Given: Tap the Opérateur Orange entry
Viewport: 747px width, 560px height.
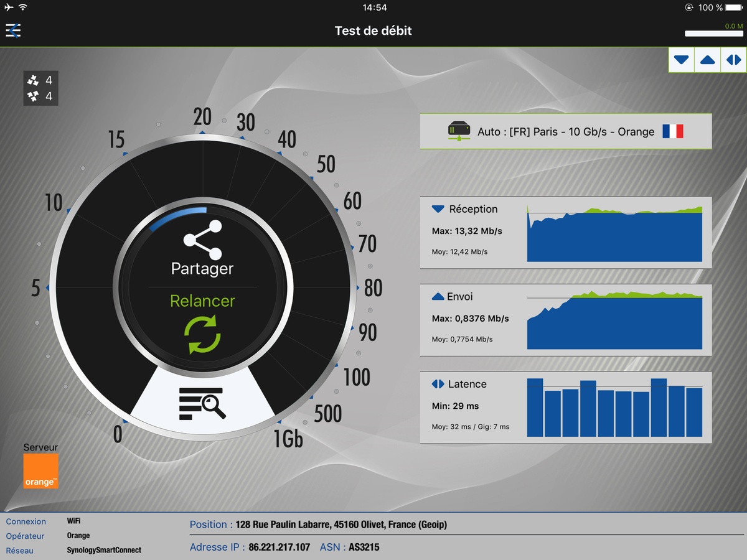Looking at the screenshot, I should [x=48, y=536].
